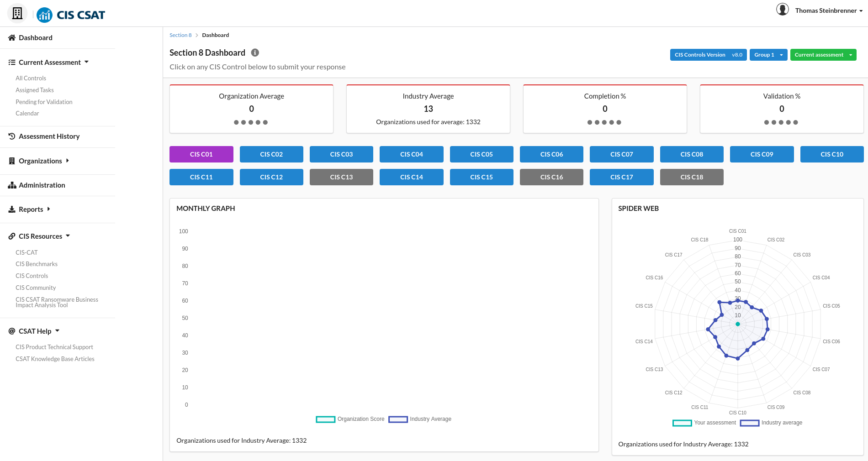Viewport: 868px width, 461px height.
Task: Select the CIS C04 control button
Action: (412, 154)
